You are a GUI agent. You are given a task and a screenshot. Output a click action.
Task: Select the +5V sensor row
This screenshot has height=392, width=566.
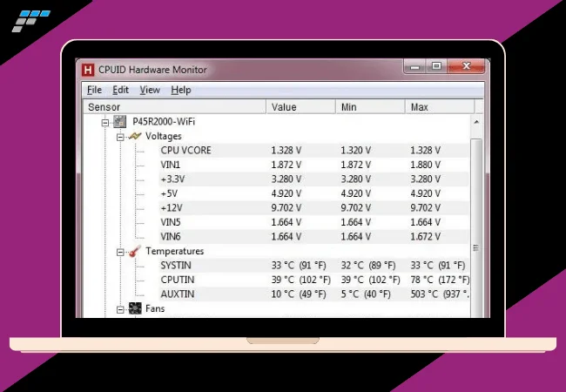coord(314,193)
